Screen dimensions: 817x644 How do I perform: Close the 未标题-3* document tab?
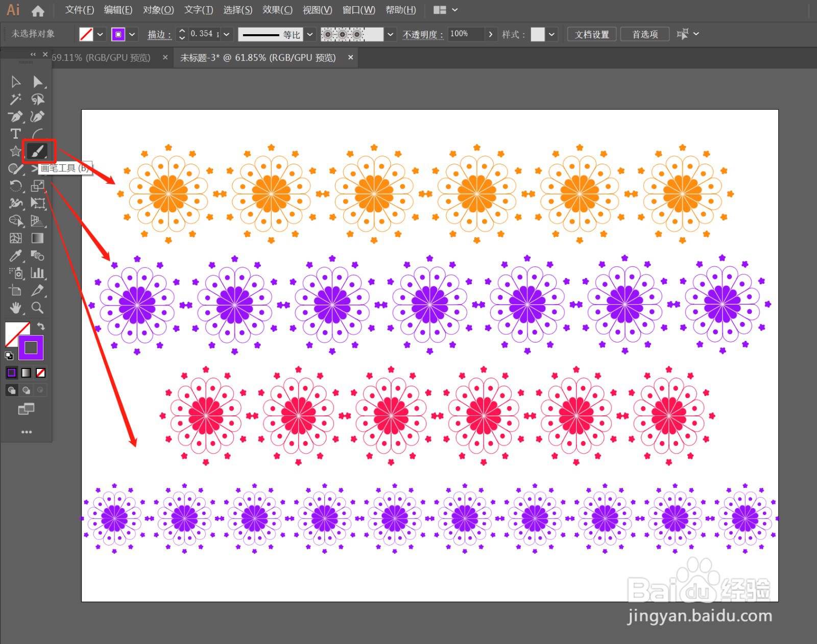tap(350, 58)
